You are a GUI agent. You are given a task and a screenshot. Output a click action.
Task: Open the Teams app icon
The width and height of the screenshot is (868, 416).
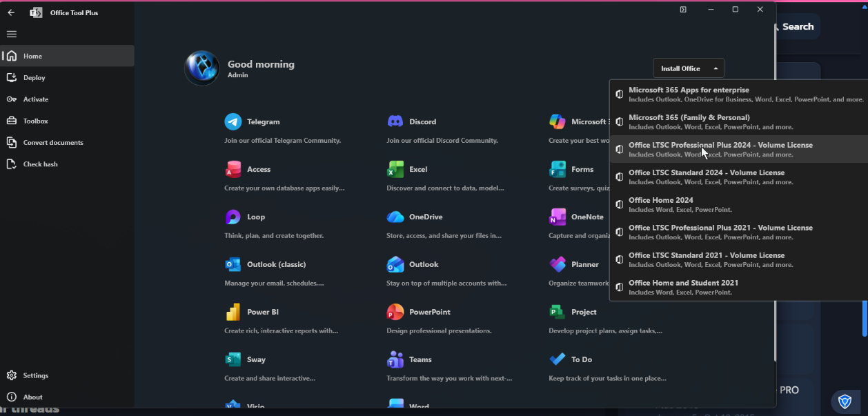coord(395,359)
